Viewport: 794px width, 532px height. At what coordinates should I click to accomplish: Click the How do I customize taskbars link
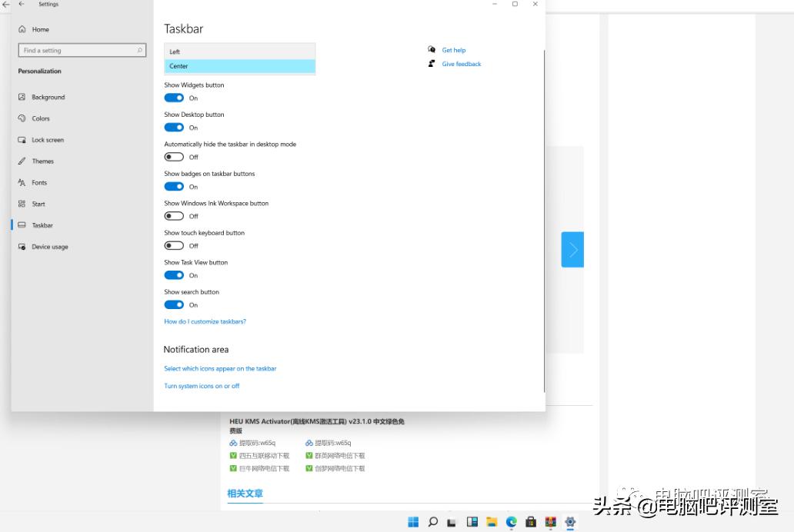(205, 321)
